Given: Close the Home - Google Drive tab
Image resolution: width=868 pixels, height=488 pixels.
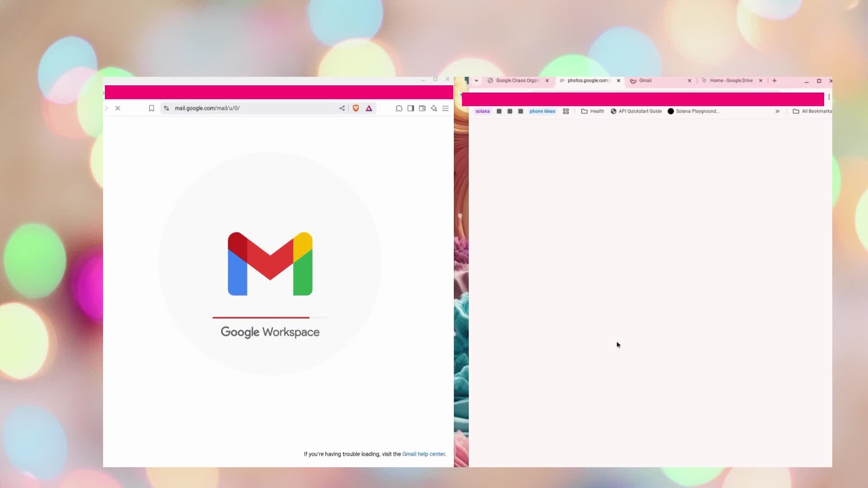Looking at the screenshot, I should (760, 81).
